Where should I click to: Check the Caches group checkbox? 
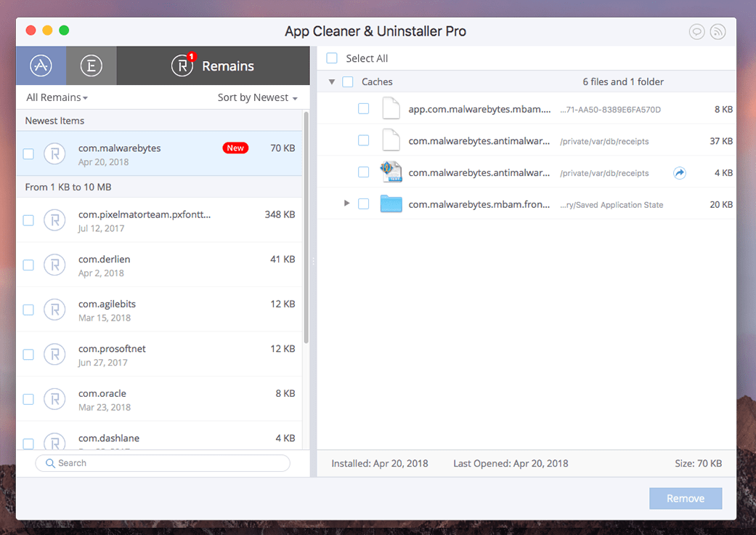pyautogui.click(x=349, y=81)
